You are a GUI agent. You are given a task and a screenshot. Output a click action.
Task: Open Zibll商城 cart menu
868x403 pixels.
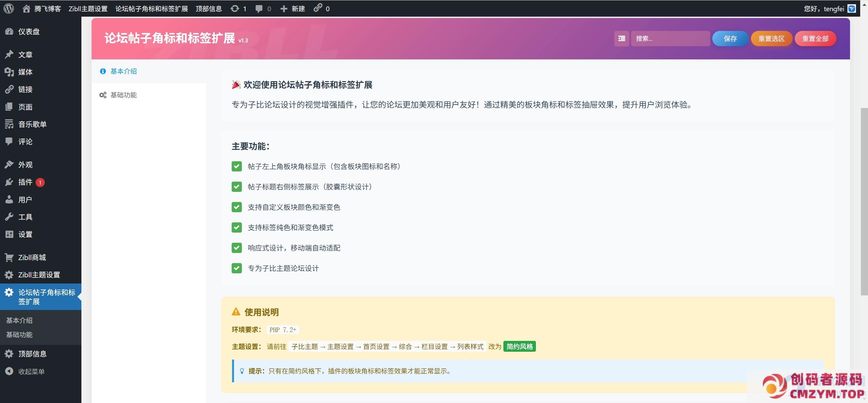click(x=32, y=257)
